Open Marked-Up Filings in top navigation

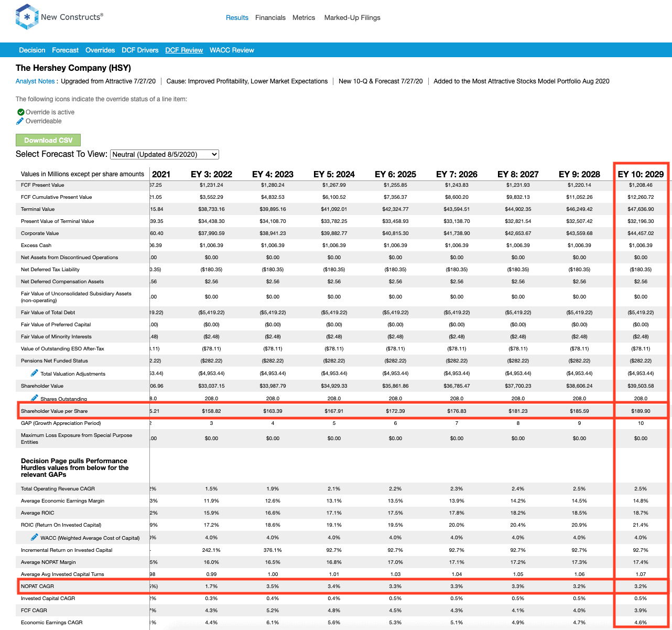coord(352,18)
